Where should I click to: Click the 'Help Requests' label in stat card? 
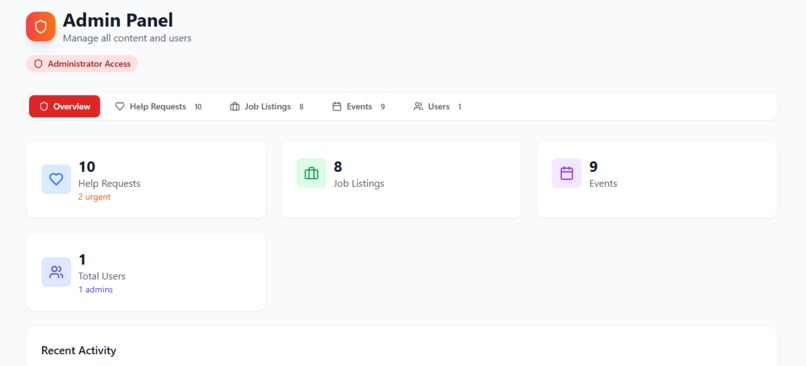pos(109,184)
